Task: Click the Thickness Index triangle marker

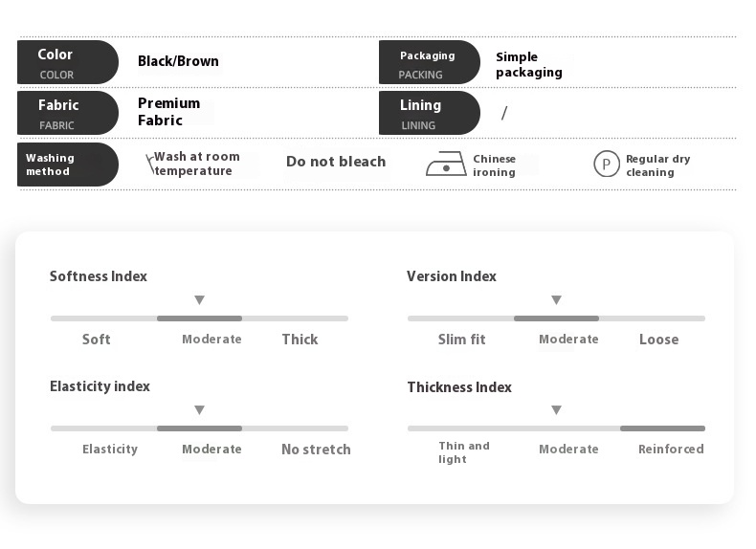Action: (556, 410)
